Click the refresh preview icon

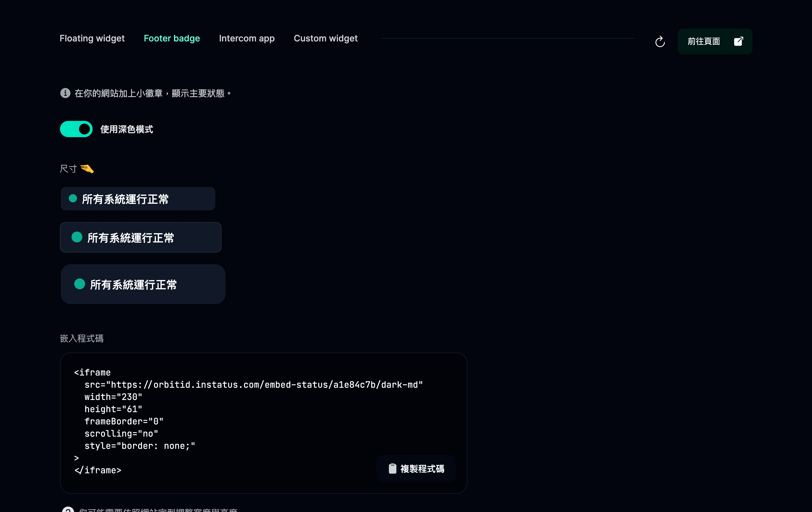point(660,41)
